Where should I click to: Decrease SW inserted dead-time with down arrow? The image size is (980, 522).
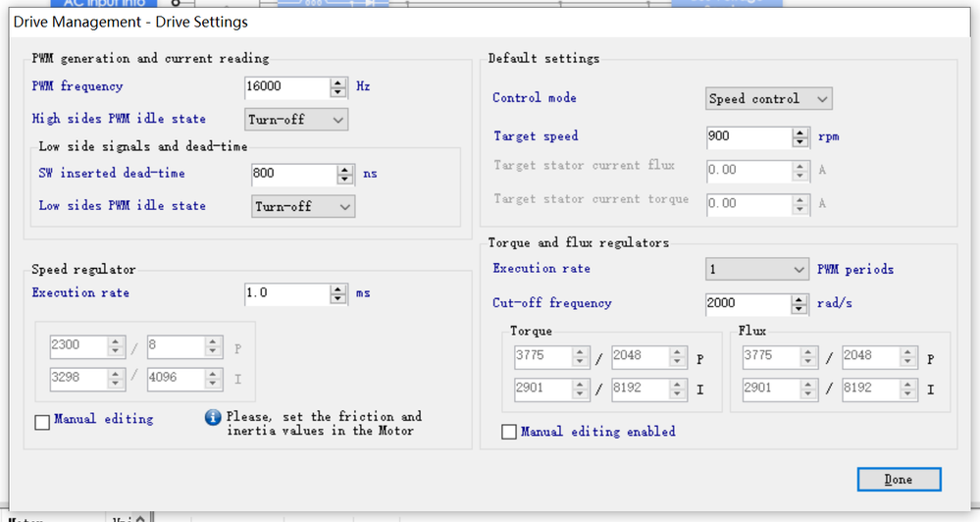click(344, 180)
